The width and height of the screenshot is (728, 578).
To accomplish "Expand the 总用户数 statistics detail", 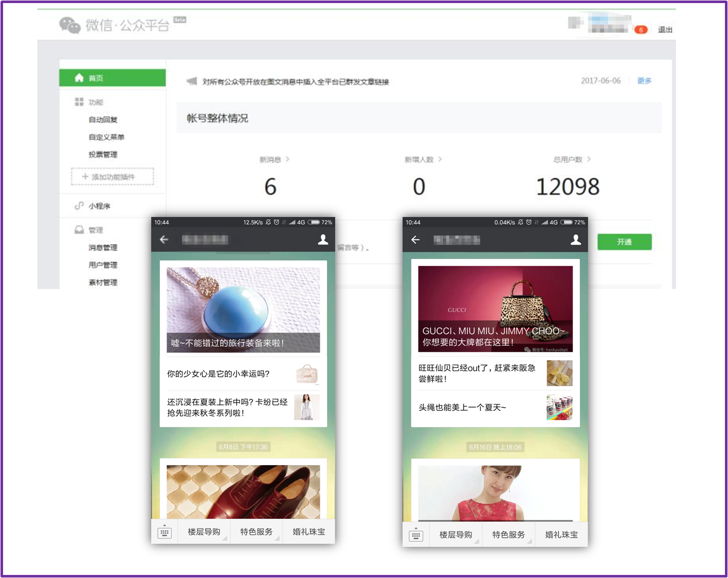I will pyautogui.click(x=568, y=159).
